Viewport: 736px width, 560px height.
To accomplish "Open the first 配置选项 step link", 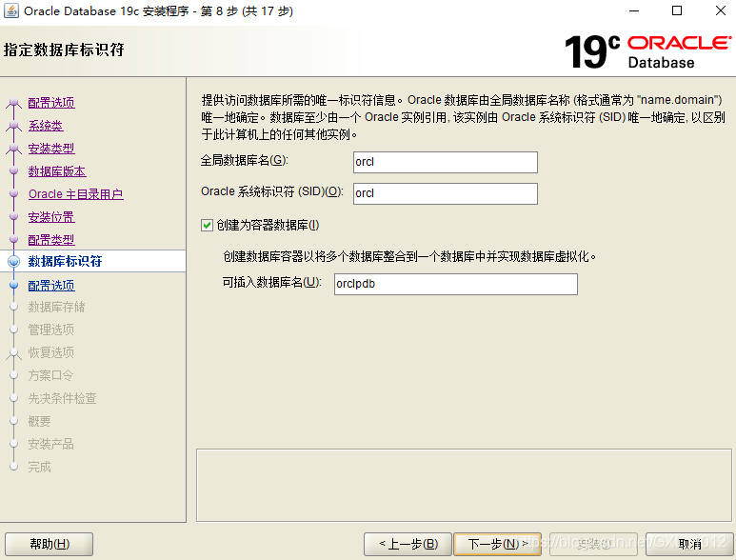I will click(x=51, y=102).
